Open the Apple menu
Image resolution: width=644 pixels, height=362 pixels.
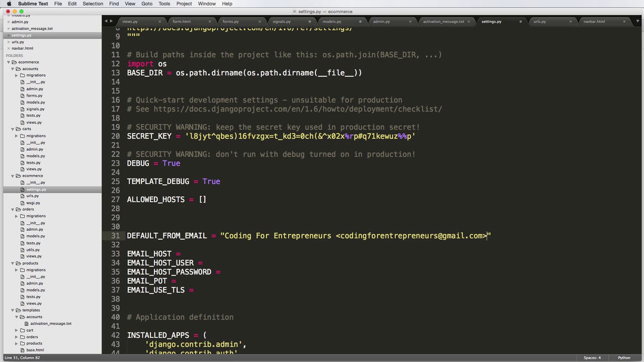pos(9,4)
